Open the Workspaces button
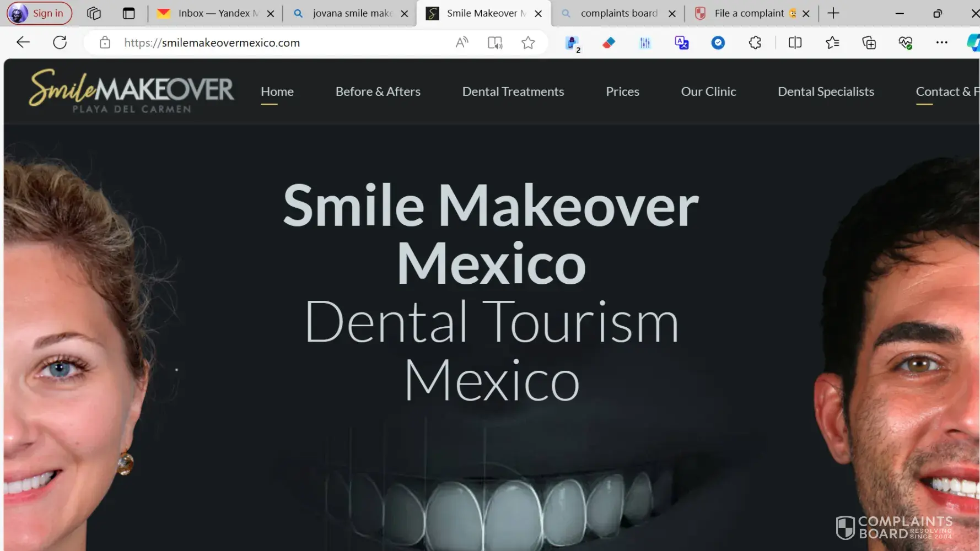This screenshot has height=551, width=980. [x=94, y=13]
